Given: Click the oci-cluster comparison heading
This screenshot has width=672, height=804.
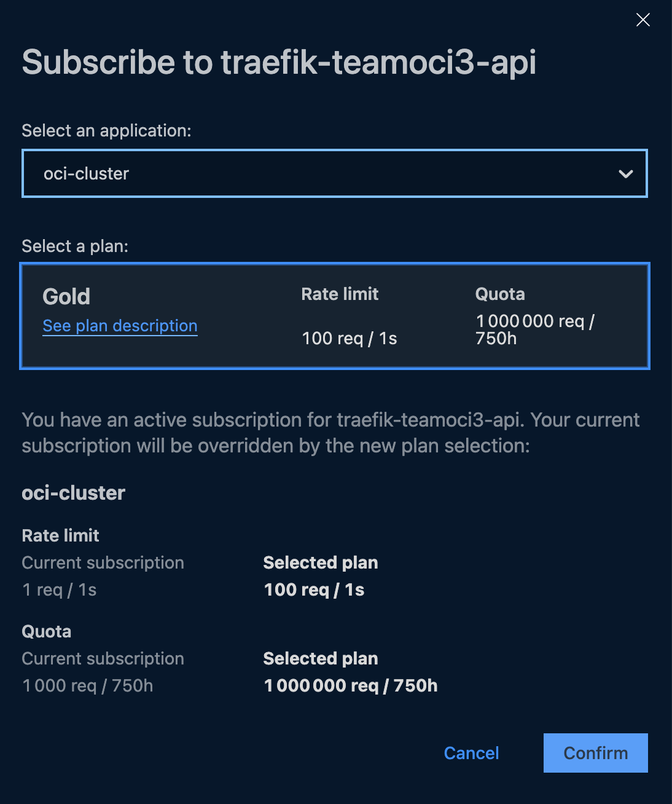Looking at the screenshot, I should coord(73,493).
